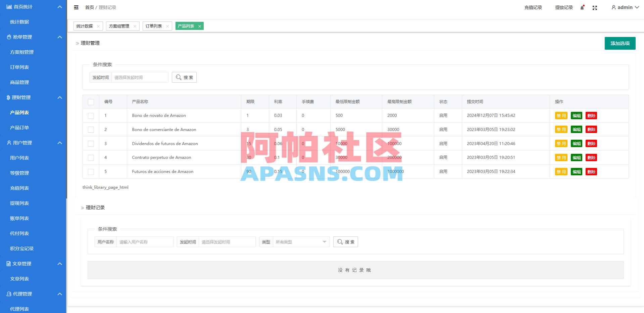The width and height of the screenshot is (644, 313).
Task: Click the 发起时间 date input field
Action: pos(140,77)
